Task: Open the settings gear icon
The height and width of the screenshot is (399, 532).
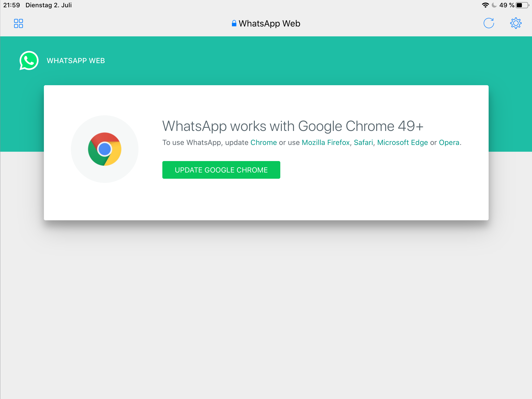Action: pos(516,23)
